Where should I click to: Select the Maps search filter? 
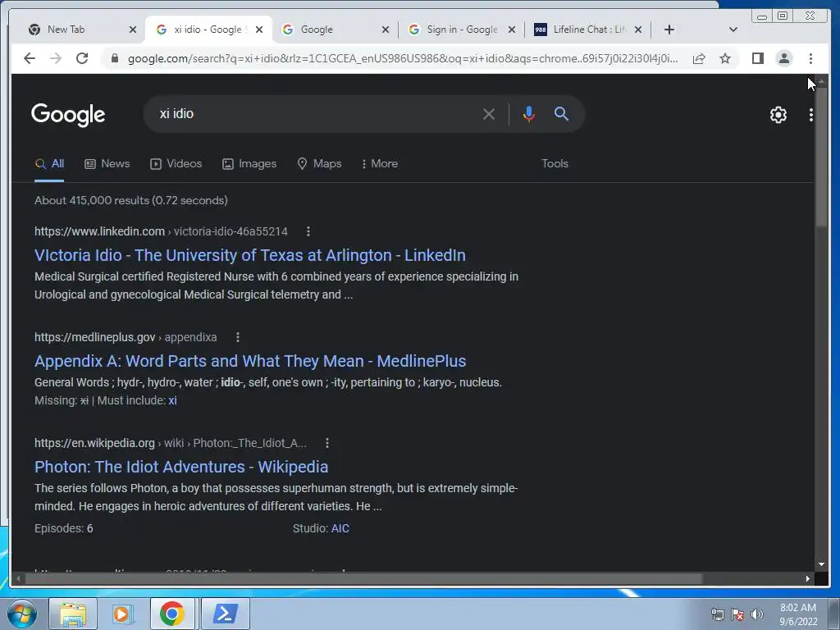pos(319,163)
